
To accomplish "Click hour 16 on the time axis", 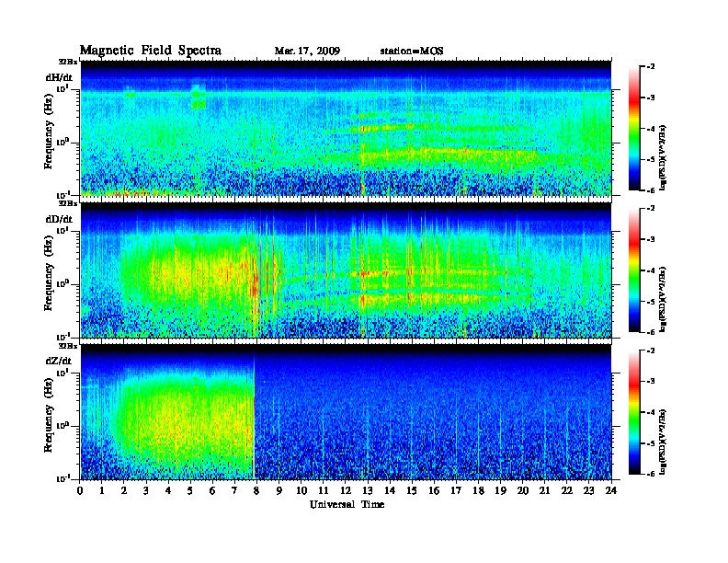I will 434,491.
